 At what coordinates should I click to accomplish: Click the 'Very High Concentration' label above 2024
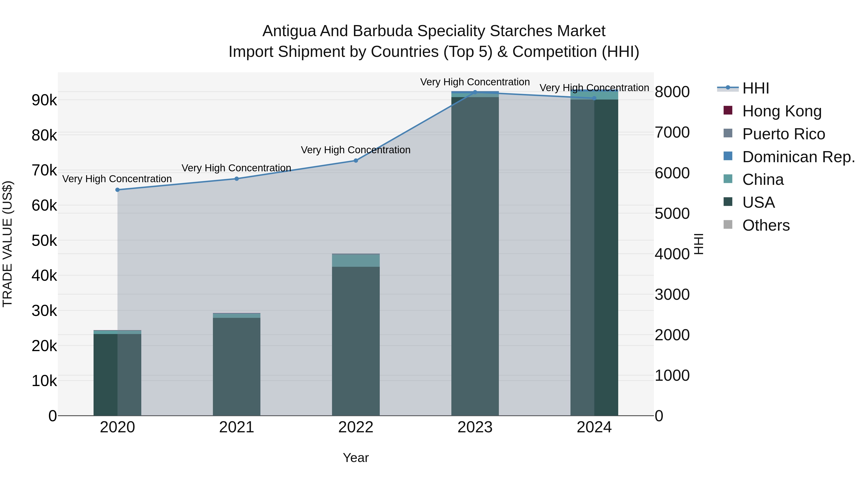pos(594,87)
